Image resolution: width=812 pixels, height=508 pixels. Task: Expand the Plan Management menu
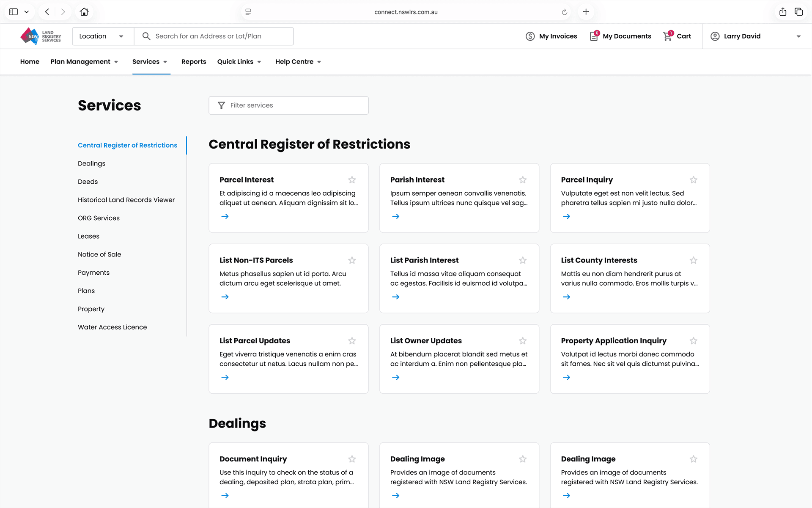click(x=84, y=62)
